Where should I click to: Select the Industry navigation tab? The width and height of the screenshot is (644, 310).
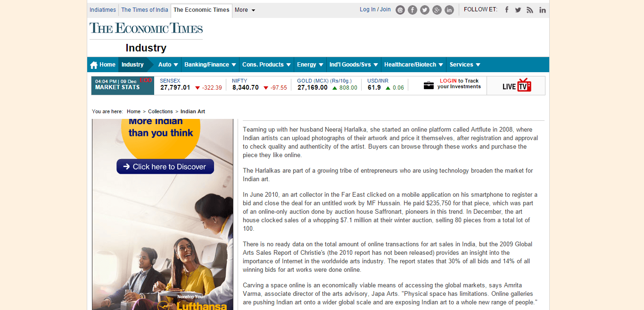pos(132,65)
